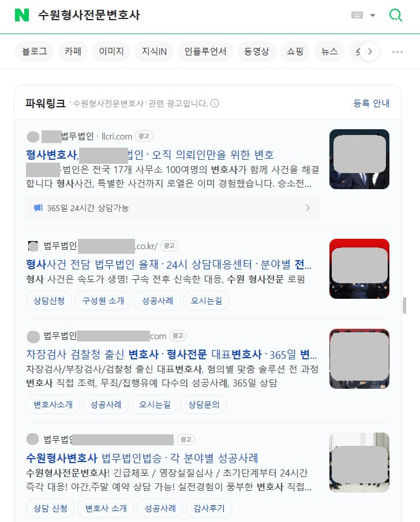
Task: Open the 차장검사 검찰청 출신 변호사 ad title
Action: coord(171,355)
